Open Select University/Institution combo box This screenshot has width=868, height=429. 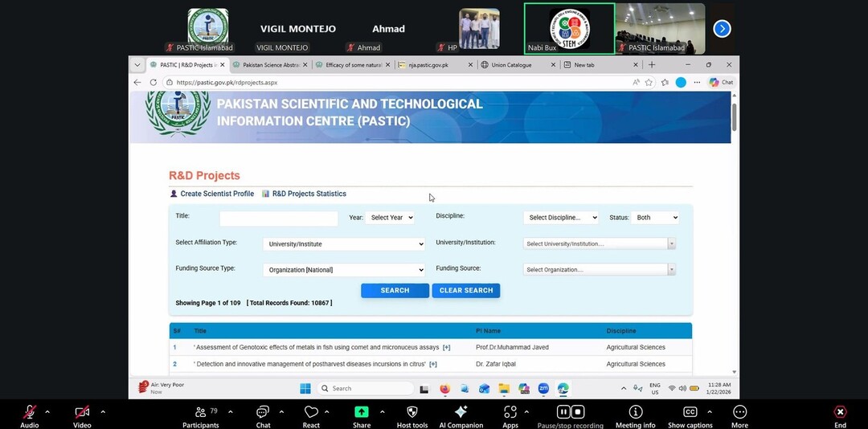tap(600, 243)
